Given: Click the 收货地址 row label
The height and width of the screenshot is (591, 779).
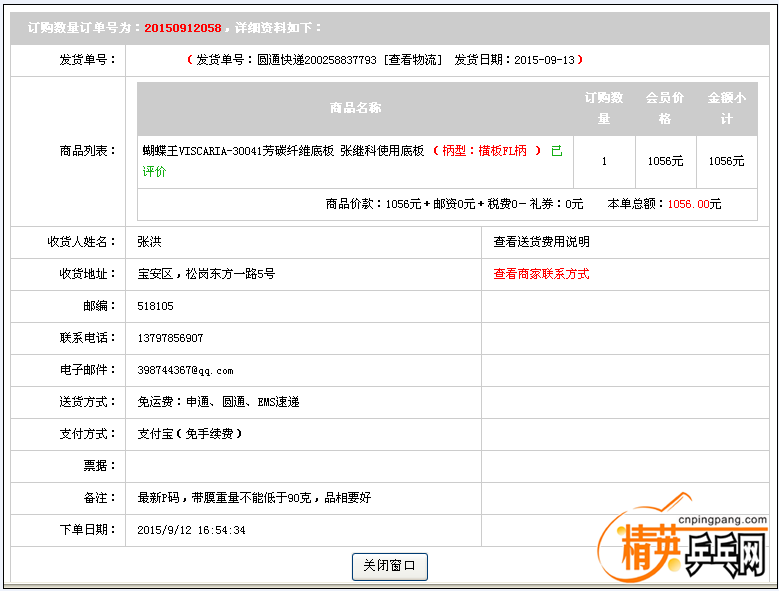Looking at the screenshot, I should pos(87,274).
